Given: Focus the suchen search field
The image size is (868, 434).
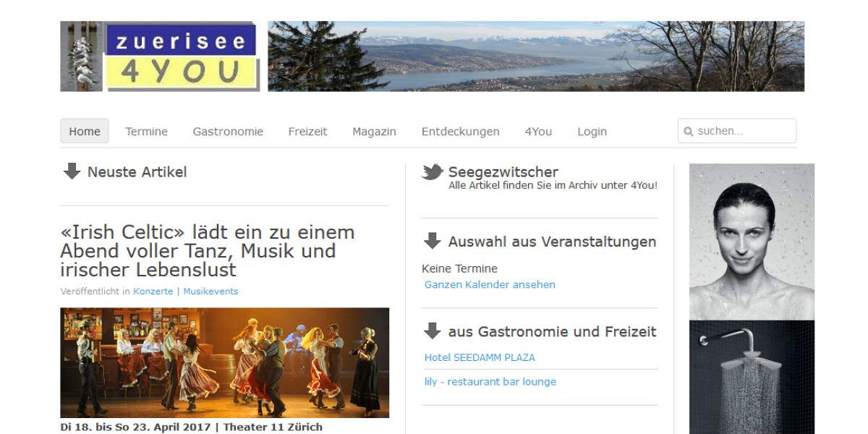Looking at the screenshot, I should [x=737, y=131].
